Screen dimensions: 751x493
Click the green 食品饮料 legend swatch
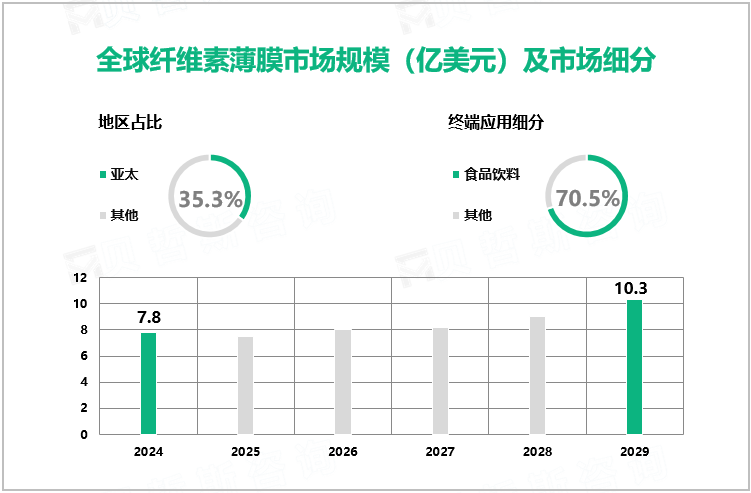[x=456, y=175]
